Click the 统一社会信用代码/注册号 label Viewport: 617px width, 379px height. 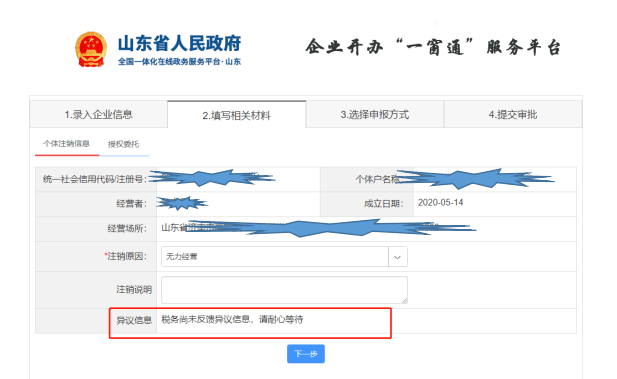[x=94, y=179]
